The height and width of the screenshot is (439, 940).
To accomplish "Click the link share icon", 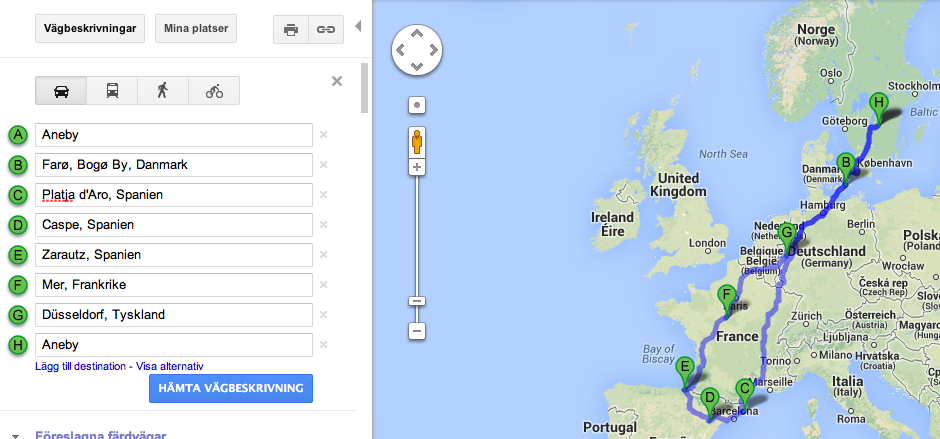I will [x=325, y=29].
